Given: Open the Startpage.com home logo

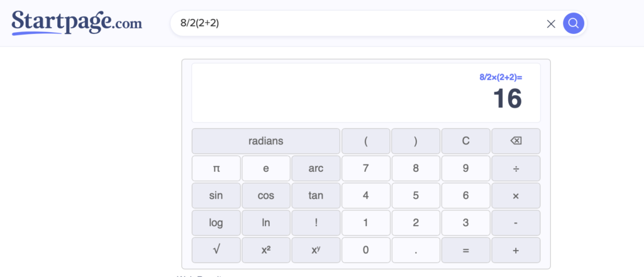Looking at the screenshot, I should [77, 23].
